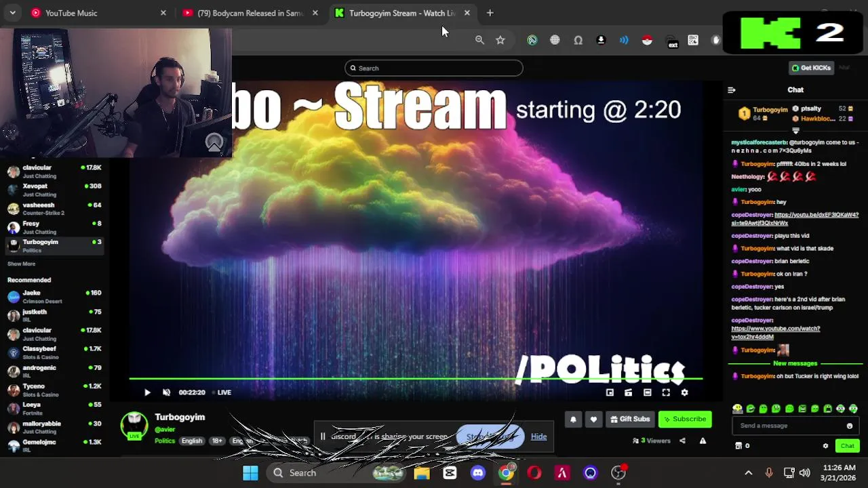
Task: Unmute the stream volume icon
Action: pos(166,392)
